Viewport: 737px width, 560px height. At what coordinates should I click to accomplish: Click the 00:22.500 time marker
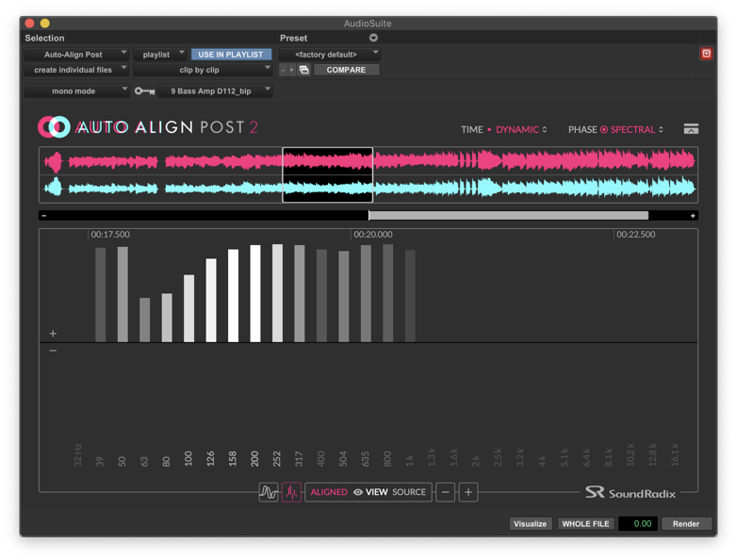(x=635, y=234)
